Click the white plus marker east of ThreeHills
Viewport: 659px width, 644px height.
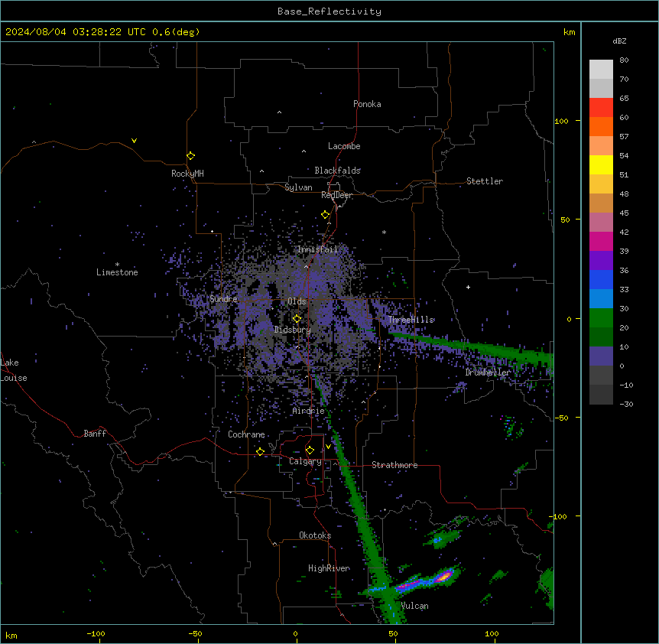468,287
